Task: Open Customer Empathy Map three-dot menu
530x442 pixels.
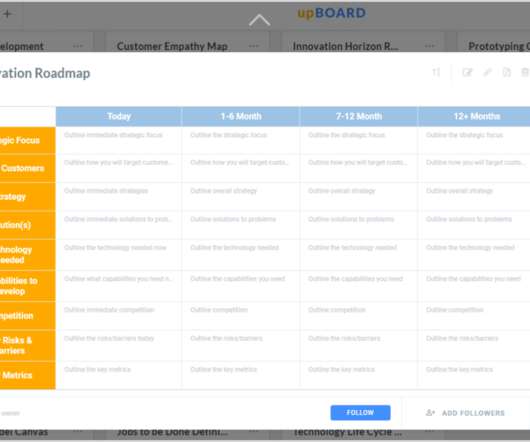Action: click(x=254, y=46)
